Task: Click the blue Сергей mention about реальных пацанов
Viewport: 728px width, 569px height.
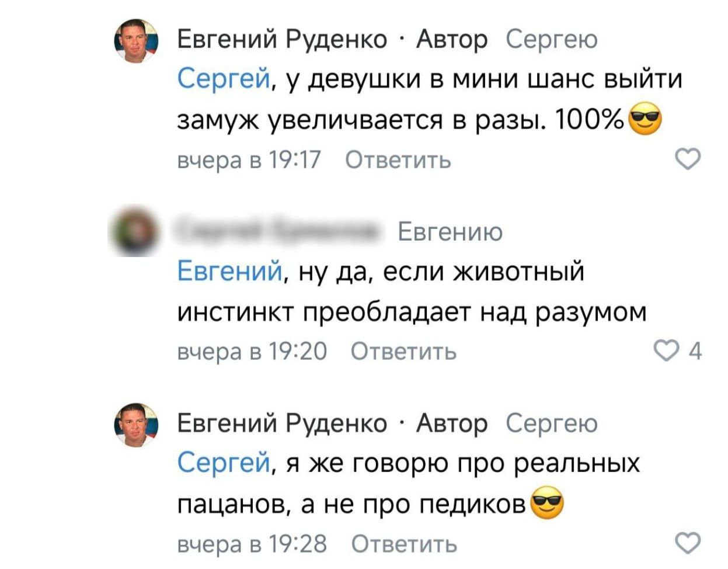Action: click(224, 463)
